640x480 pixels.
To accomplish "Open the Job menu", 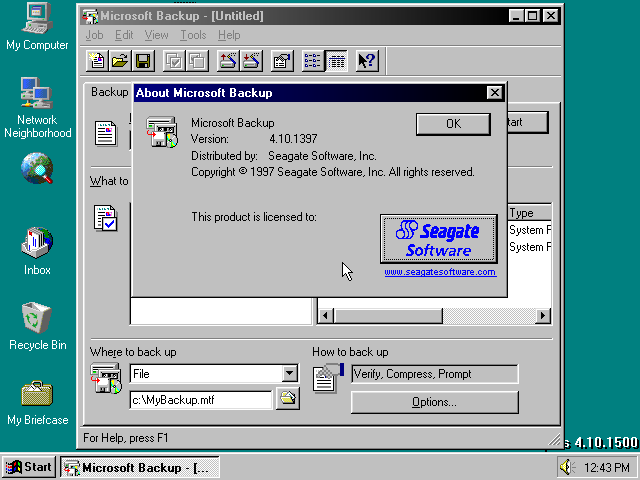I will click(94, 35).
